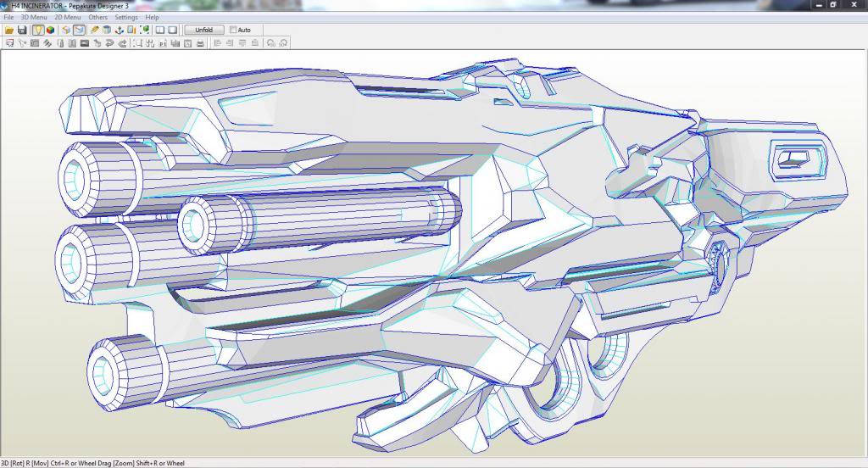The width and height of the screenshot is (868, 468).
Task: Click the book-shaped text input icon
Action: pyautogui.click(x=72, y=43)
